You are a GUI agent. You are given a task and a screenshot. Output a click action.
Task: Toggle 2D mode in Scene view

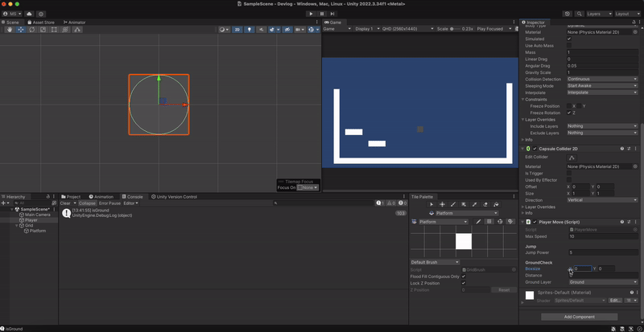coord(237,30)
